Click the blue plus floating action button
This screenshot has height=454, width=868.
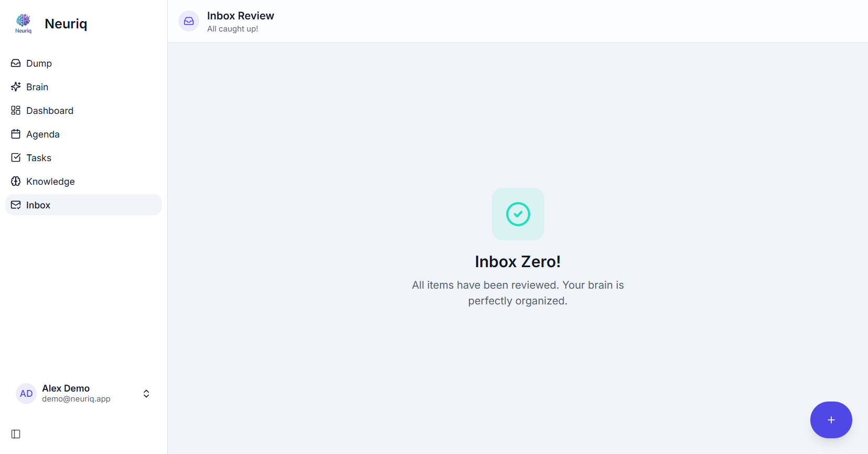click(831, 420)
